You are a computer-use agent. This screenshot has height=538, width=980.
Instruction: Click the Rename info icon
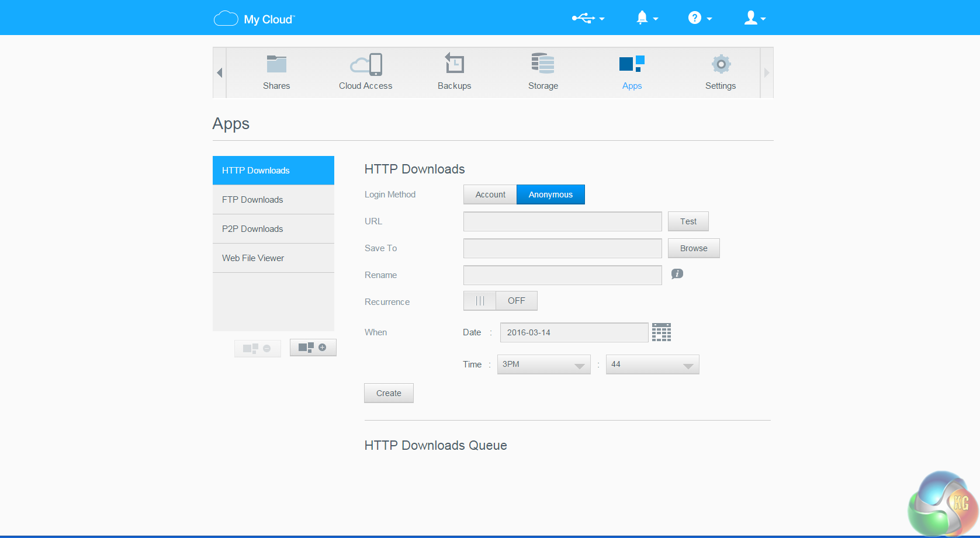pyautogui.click(x=677, y=274)
